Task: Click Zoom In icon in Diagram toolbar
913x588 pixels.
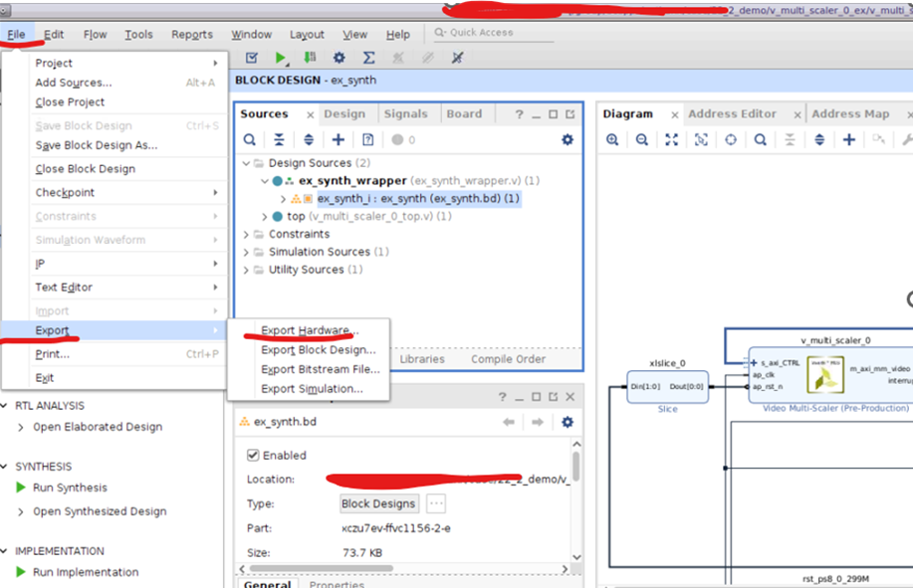Action: (x=612, y=140)
